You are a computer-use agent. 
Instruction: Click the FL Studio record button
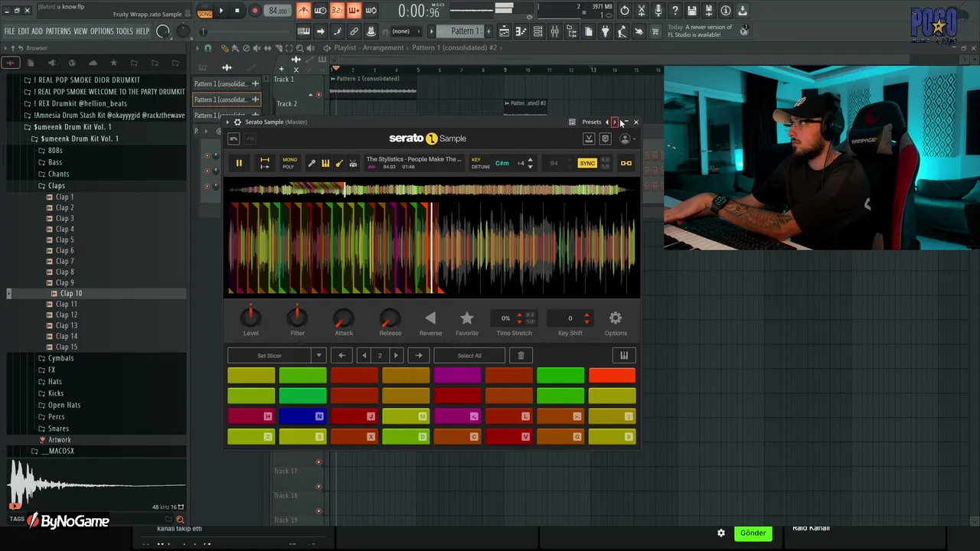click(x=255, y=11)
